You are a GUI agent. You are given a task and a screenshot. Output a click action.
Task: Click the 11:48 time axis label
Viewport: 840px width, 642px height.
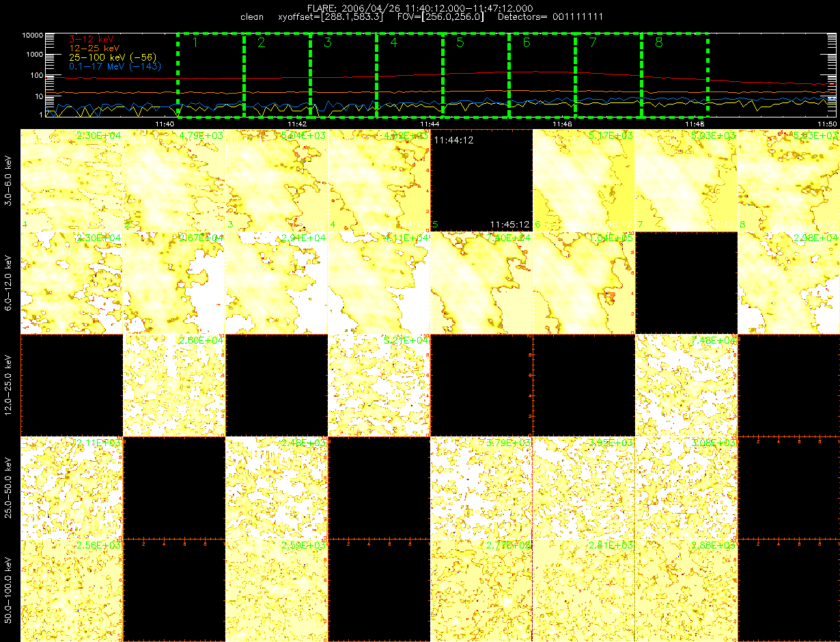pos(695,124)
